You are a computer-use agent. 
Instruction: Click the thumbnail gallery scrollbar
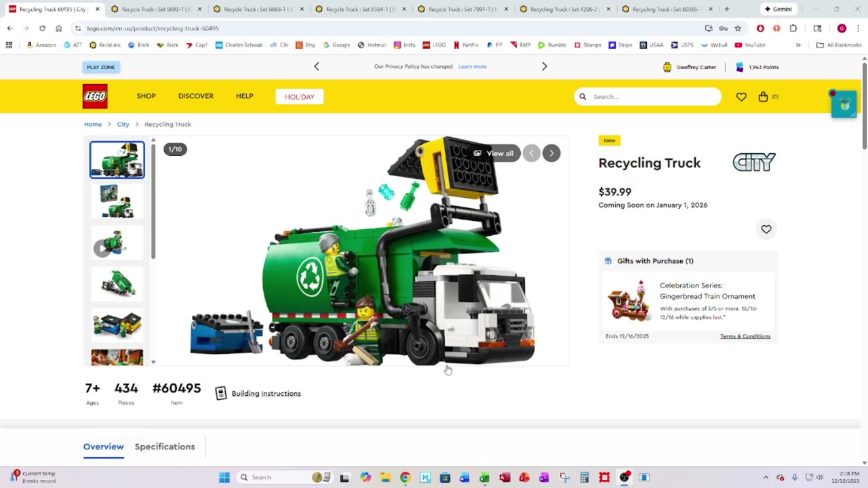coord(153,200)
